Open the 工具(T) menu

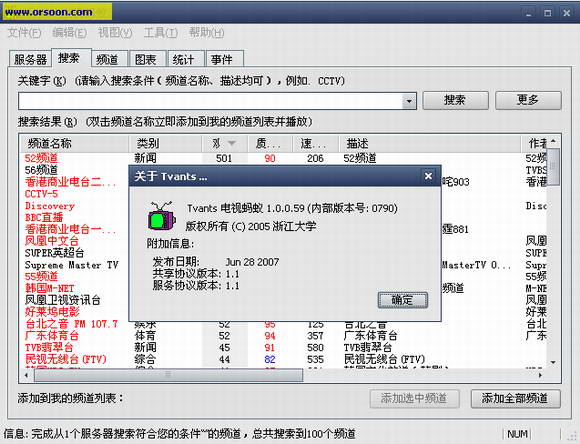coord(161,33)
